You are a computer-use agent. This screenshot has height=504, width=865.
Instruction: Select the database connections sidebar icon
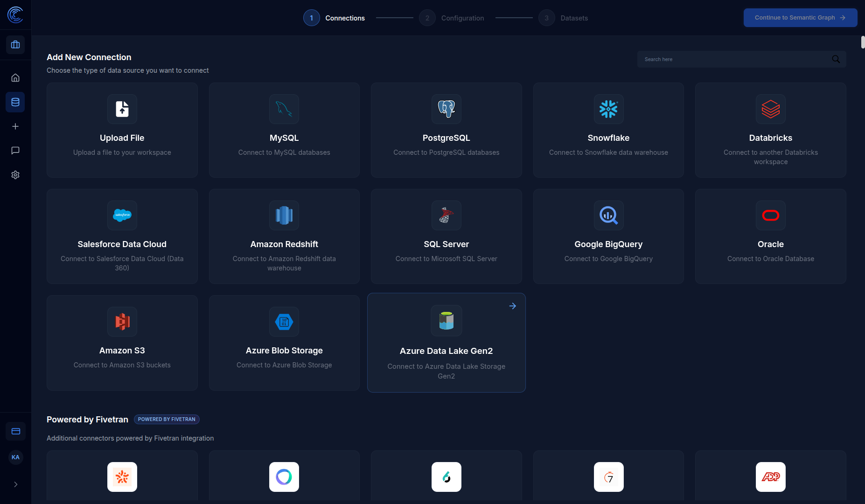(x=15, y=102)
